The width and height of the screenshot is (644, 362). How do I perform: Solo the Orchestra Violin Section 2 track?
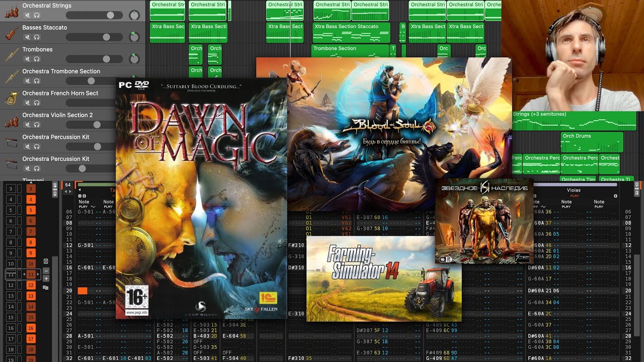[x=37, y=125]
